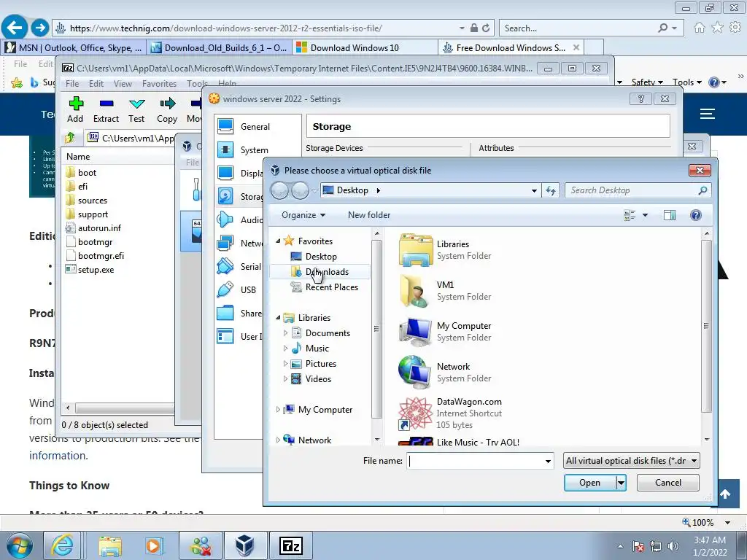Select Music library in tree
Image resolution: width=747 pixels, height=560 pixels.
click(x=310, y=349)
